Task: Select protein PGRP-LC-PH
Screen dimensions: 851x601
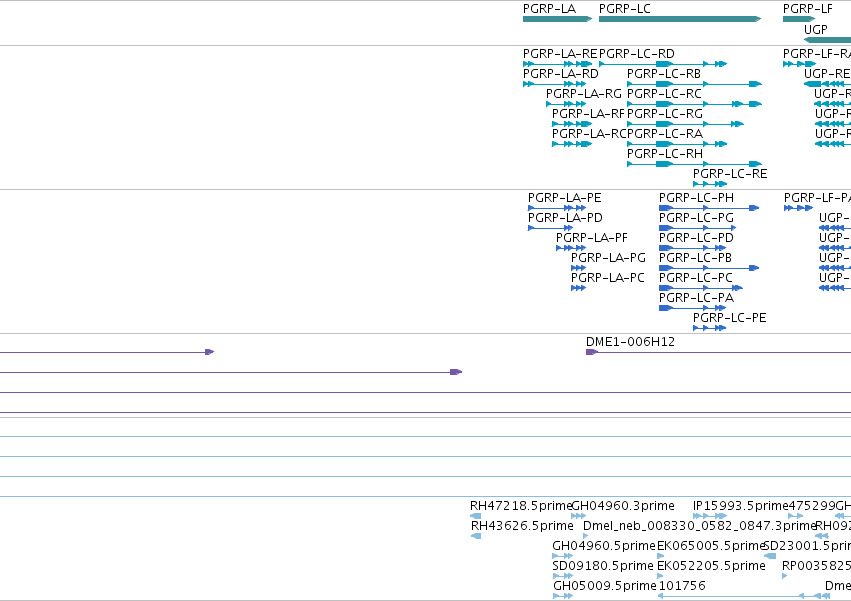Action: point(696,198)
